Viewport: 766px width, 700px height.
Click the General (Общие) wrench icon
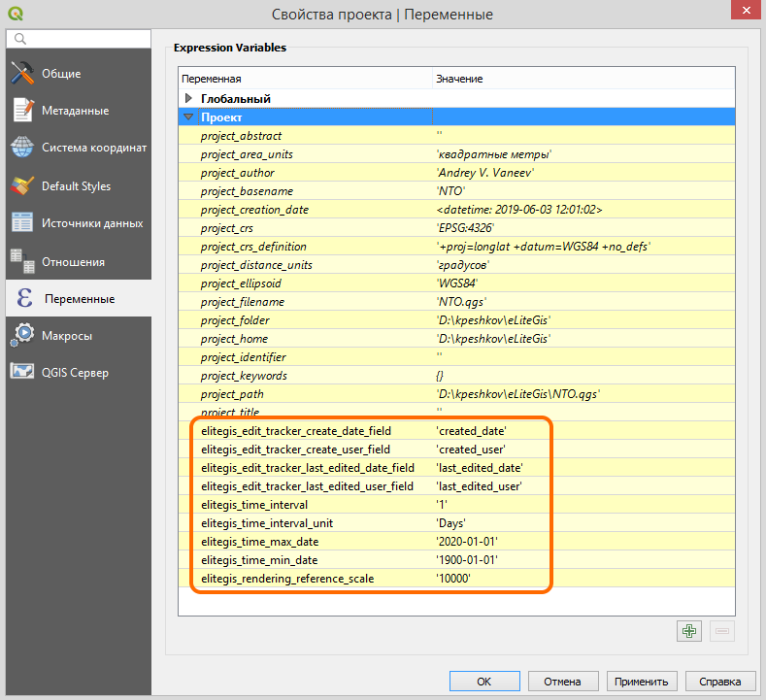tap(22, 74)
